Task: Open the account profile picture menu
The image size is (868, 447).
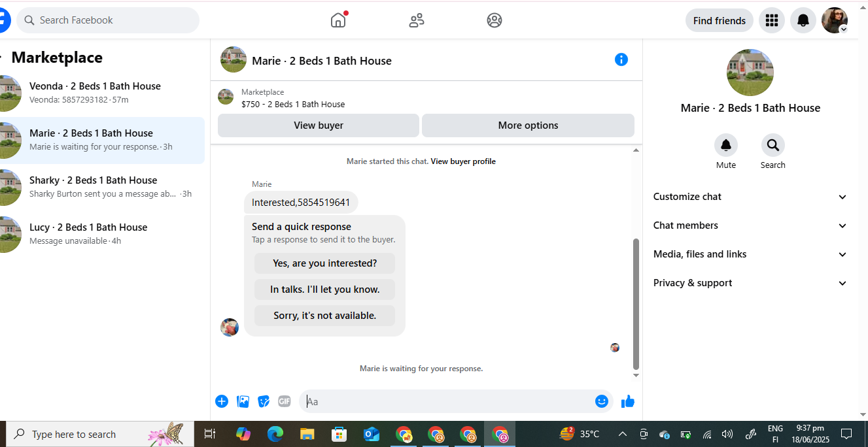Action: [835, 20]
